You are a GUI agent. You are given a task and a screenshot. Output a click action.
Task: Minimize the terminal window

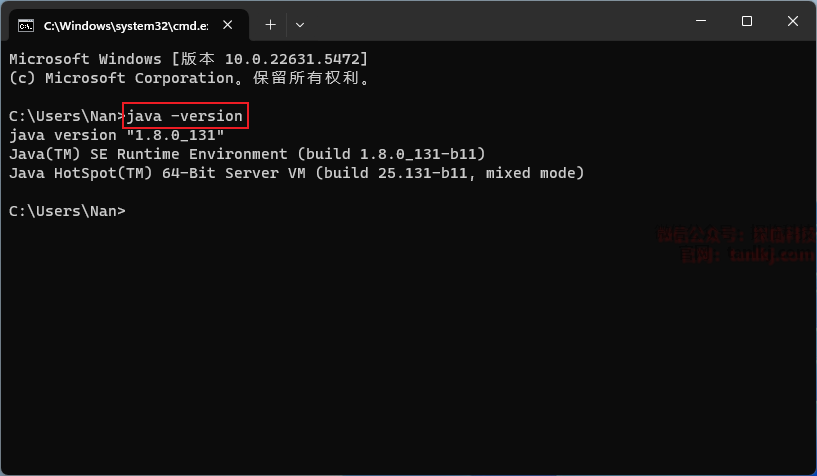click(700, 22)
